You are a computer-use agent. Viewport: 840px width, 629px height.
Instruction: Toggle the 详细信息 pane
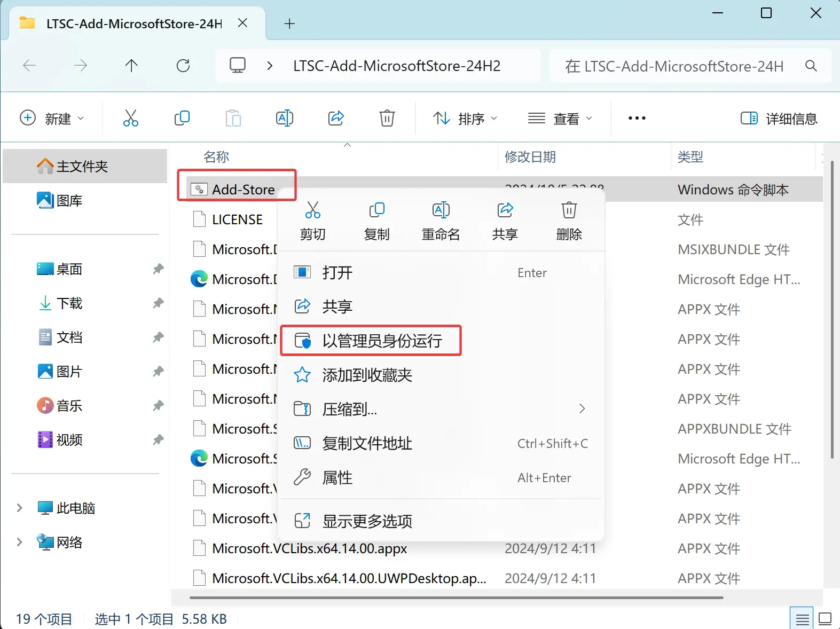pos(779,119)
